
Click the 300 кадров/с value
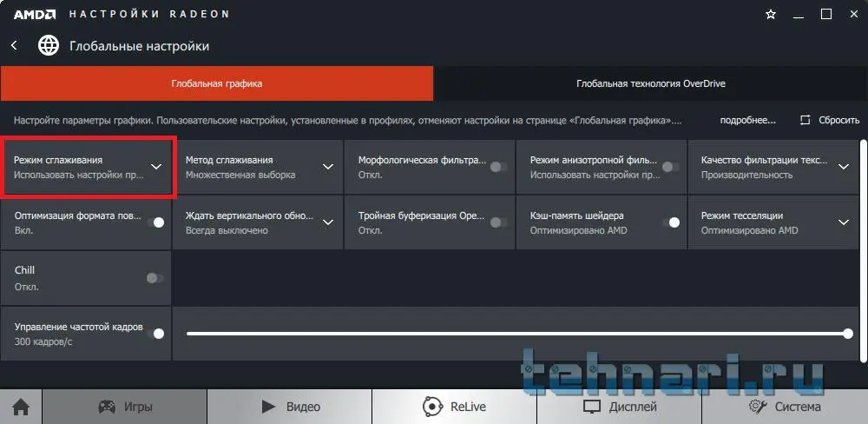point(43,342)
